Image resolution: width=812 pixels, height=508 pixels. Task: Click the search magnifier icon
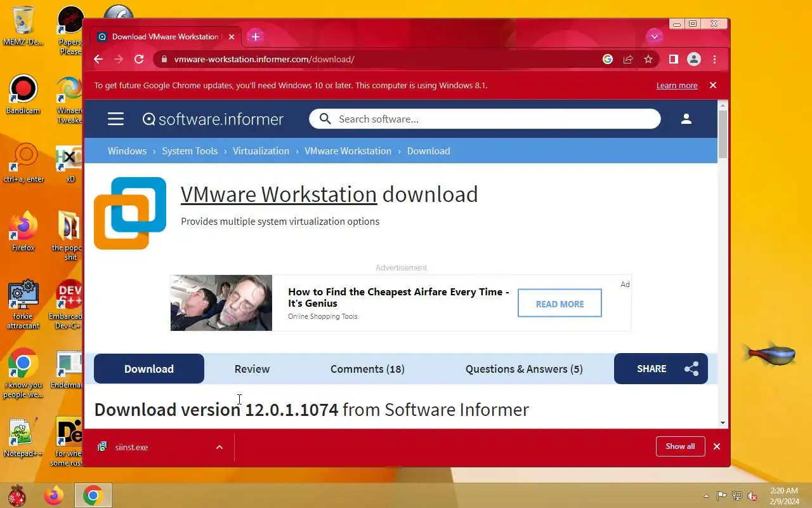coord(325,119)
